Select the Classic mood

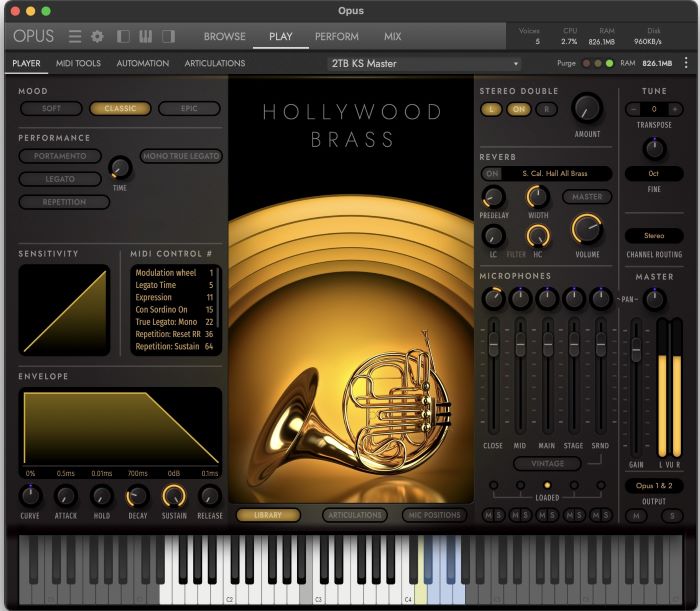[120, 108]
